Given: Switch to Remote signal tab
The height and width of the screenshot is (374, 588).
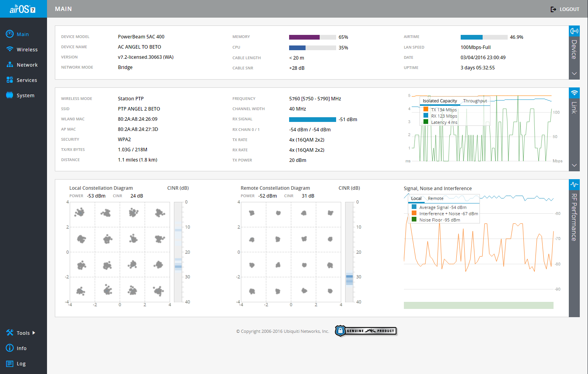Looking at the screenshot, I should coord(436,198).
